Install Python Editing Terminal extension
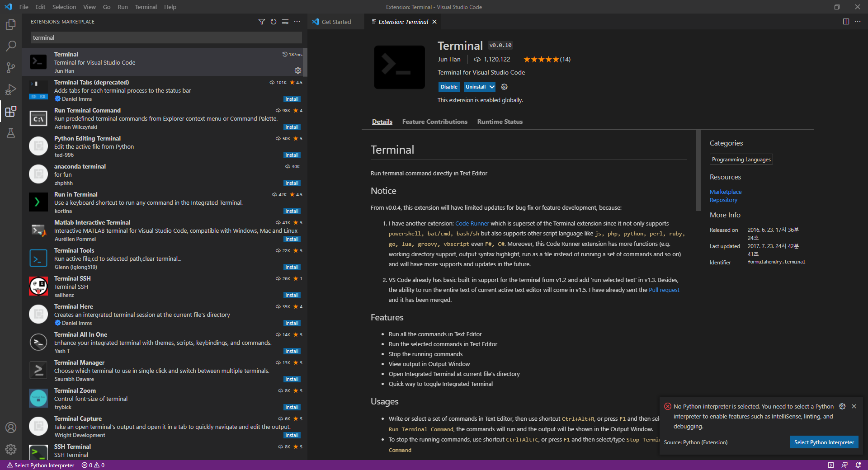Image resolution: width=868 pixels, height=470 pixels. pyautogui.click(x=292, y=155)
